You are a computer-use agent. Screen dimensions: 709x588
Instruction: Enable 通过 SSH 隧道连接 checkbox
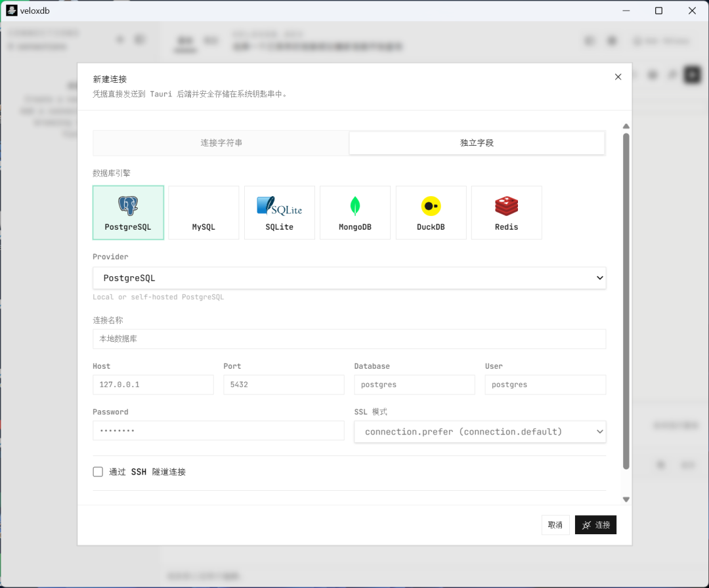tap(98, 472)
